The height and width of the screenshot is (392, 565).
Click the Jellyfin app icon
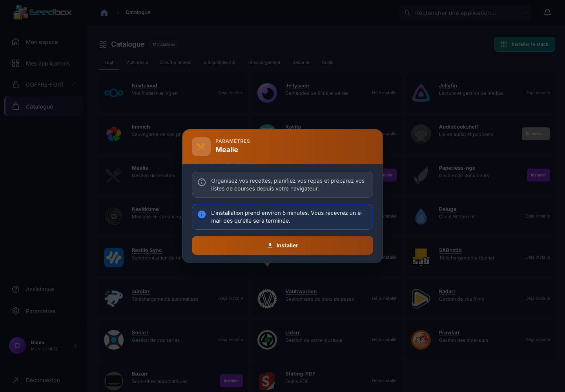(421, 93)
